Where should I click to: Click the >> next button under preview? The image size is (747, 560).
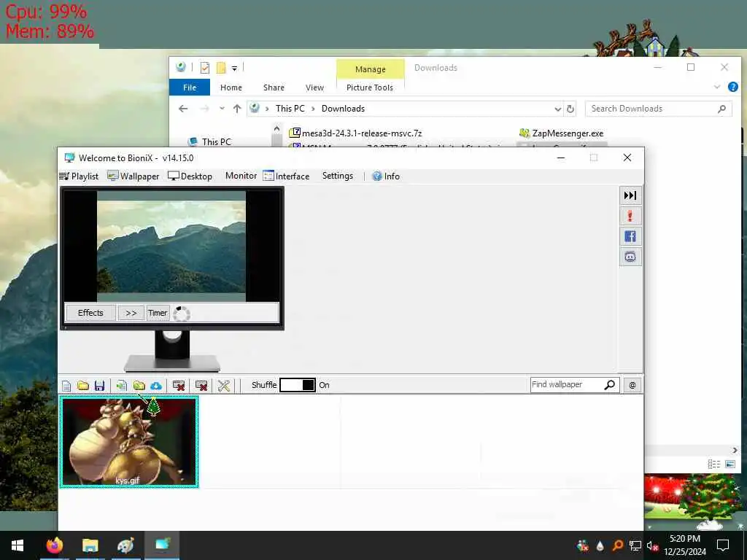(x=131, y=313)
